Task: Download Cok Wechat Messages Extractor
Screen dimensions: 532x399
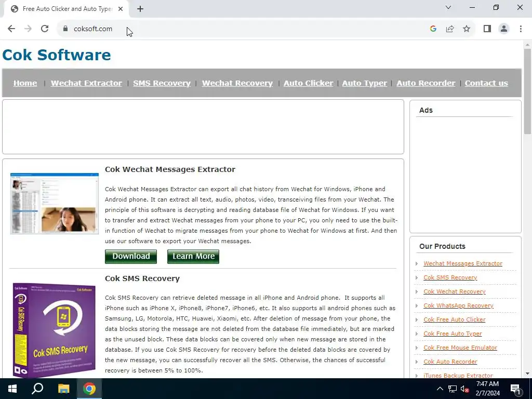Action: (131, 256)
